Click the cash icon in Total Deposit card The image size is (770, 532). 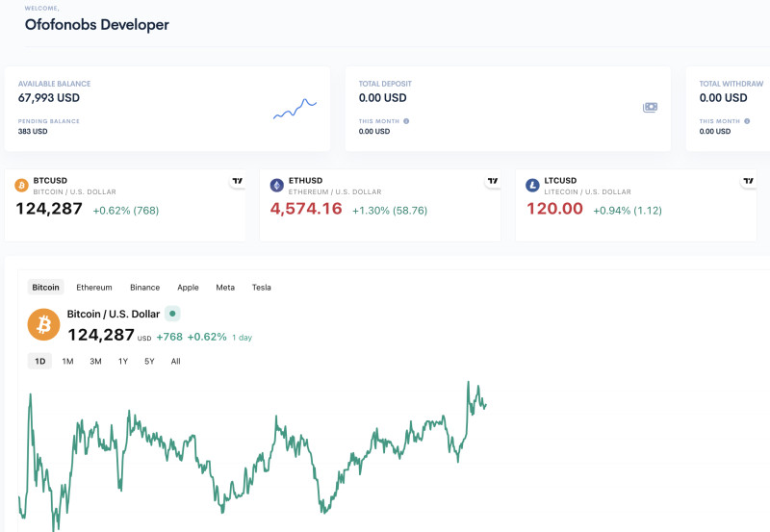coord(651,108)
